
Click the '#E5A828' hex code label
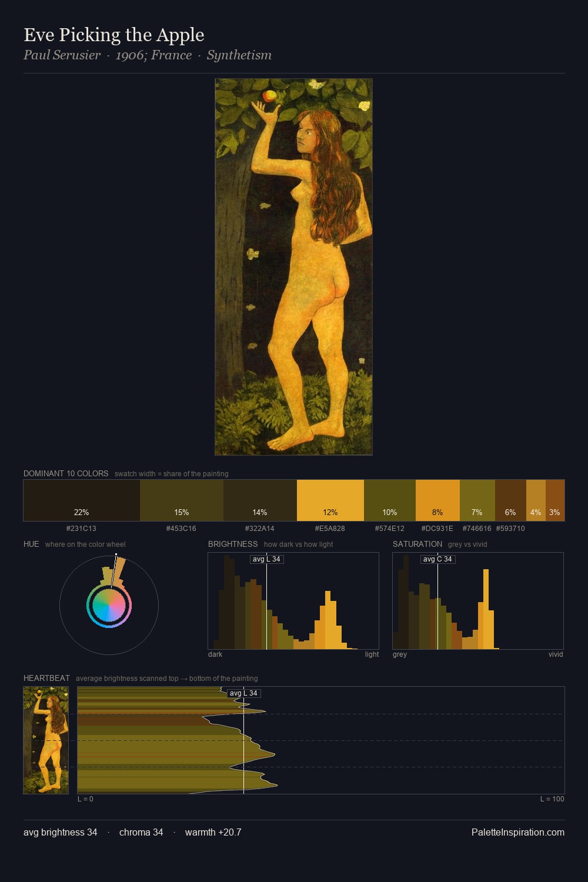[x=330, y=528]
